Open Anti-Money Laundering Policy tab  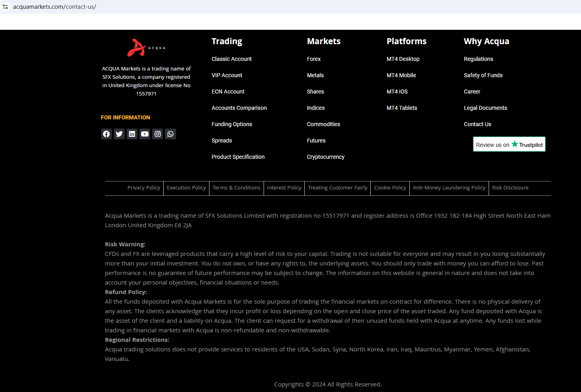pos(449,188)
